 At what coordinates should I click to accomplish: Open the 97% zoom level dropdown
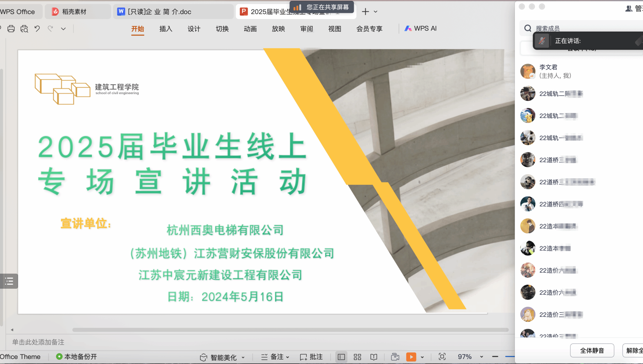tap(481, 357)
